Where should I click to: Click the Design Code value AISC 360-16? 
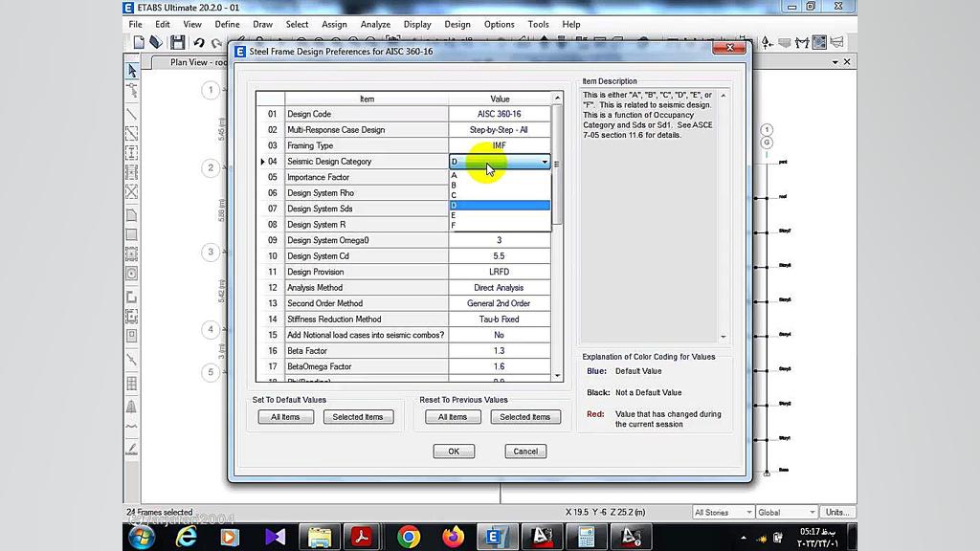[x=499, y=115]
